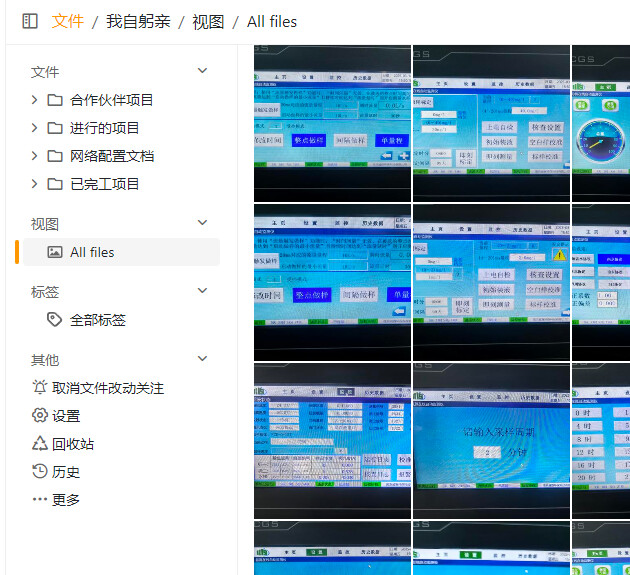The height and width of the screenshot is (575, 630).
Task: Go to 我自躬亲 in breadcrumb
Action: click(x=138, y=21)
